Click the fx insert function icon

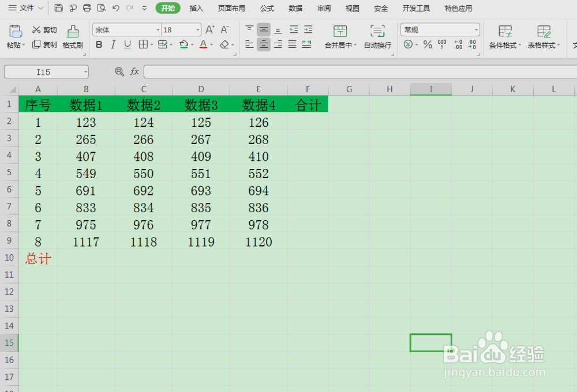(134, 71)
